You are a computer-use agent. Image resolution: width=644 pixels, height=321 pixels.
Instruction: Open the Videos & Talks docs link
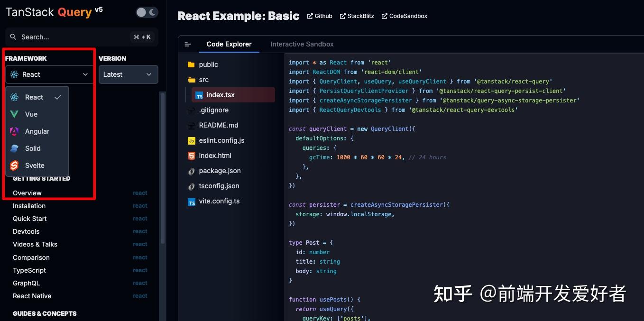[35, 244]
